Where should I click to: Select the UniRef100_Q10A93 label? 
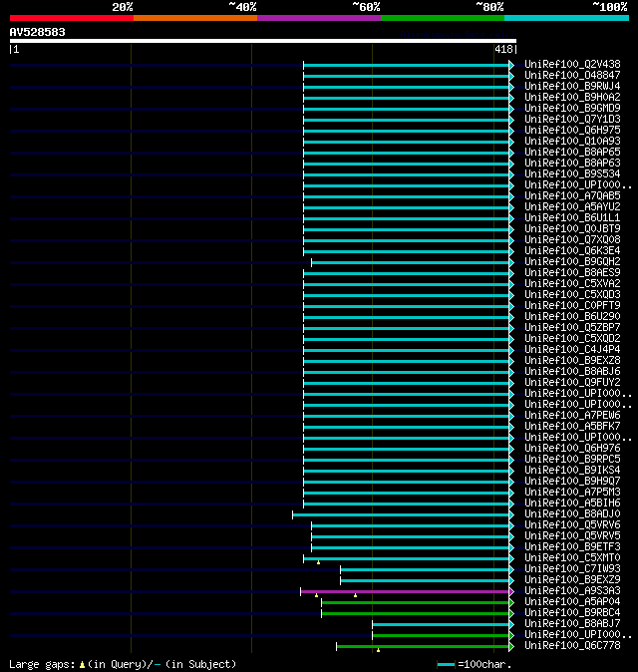[x=572, y=141]
